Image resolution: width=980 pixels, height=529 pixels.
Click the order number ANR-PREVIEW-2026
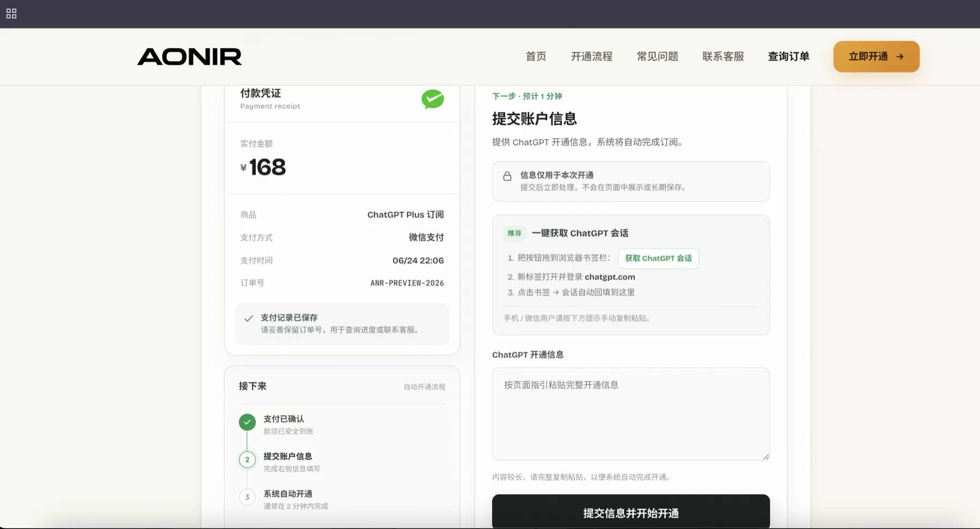(407, 283)
